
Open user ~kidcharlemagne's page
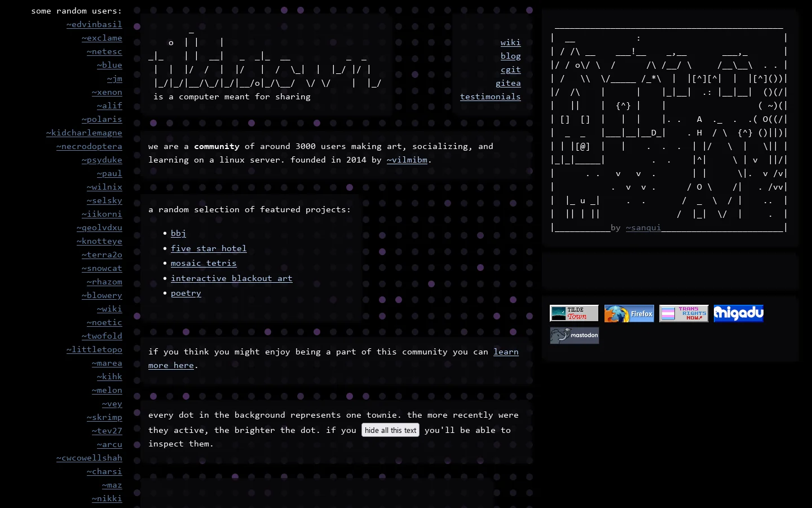(84, 133)
